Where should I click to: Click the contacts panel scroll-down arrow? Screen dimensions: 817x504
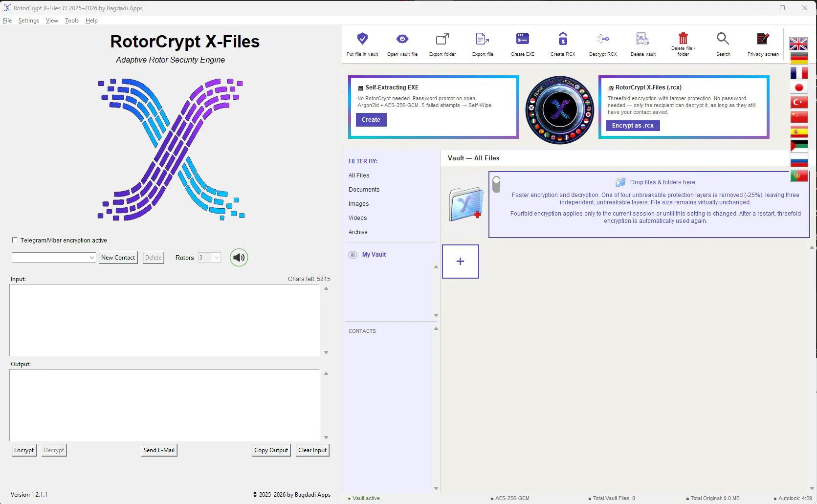[436, 488]
